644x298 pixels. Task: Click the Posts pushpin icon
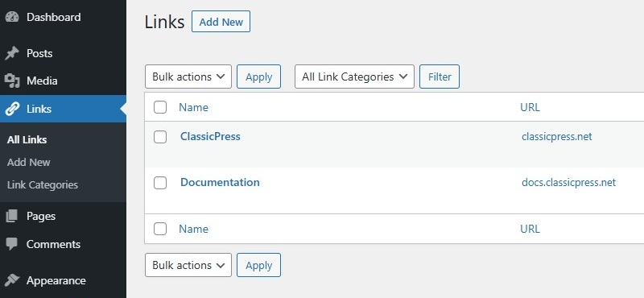point(12,53)
